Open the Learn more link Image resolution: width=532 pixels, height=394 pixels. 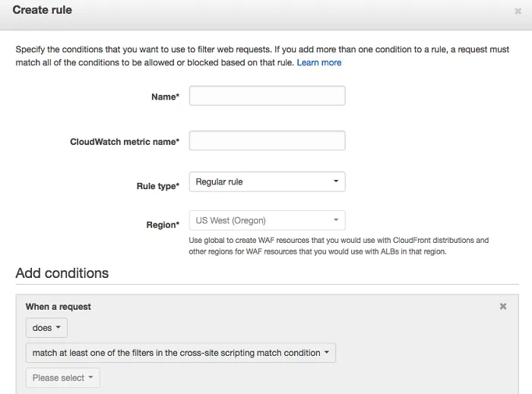click(x=319, y=62)
